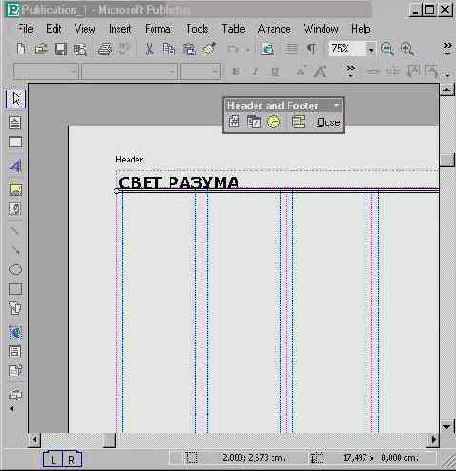This screenshot has width=456, height=471.
Task: Click the Save icon in toolbar
Action: (x=61, y=49)
